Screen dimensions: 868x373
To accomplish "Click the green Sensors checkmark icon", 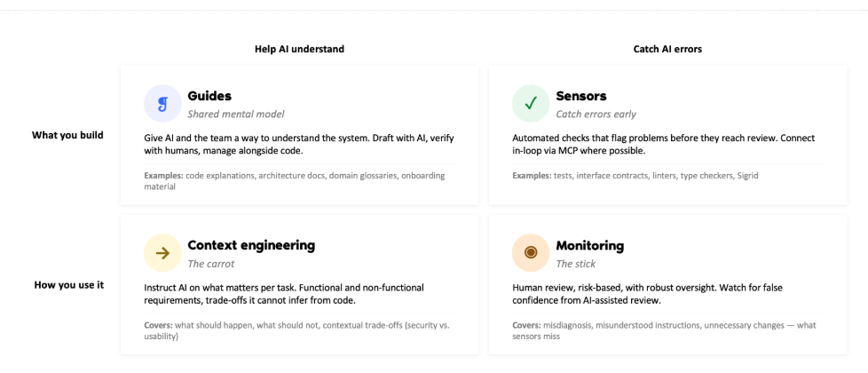I will [531, 104].
